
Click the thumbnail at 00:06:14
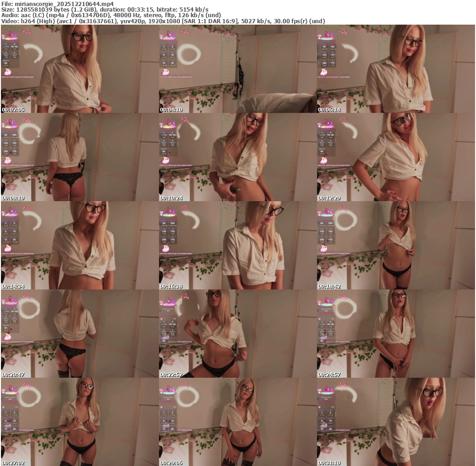pyautogui.click(x=396, y=69)
